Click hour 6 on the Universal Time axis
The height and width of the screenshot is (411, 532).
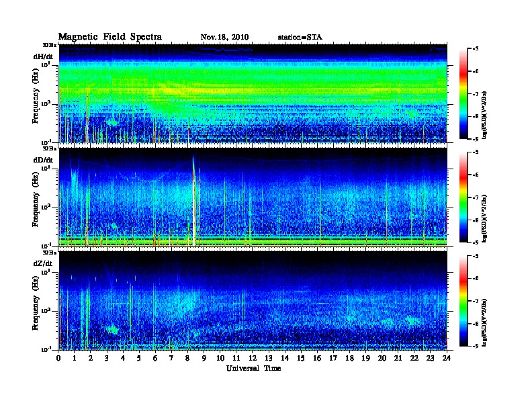155,358
